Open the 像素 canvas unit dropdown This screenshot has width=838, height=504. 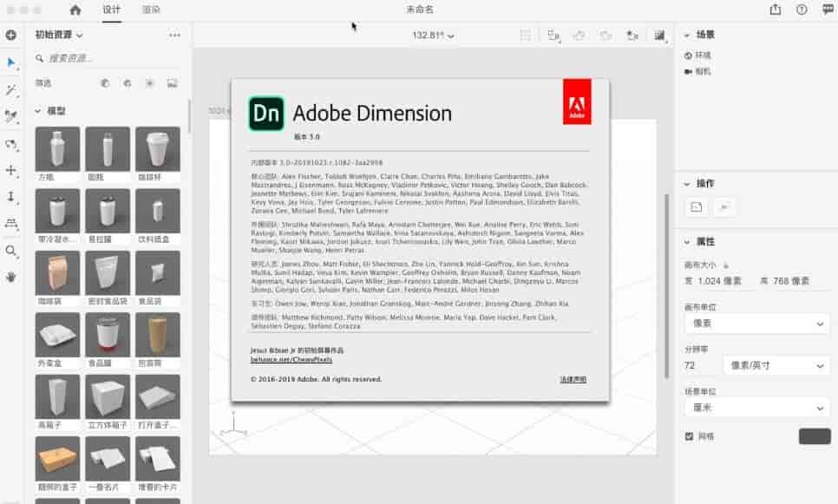click(x=756, y=324)
